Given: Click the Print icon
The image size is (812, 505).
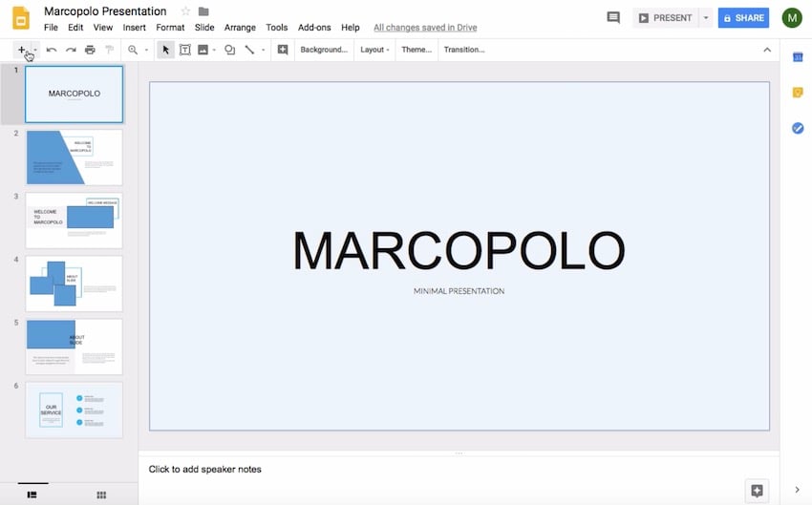Looking at the screenshot, I should [x=90, y=50].
